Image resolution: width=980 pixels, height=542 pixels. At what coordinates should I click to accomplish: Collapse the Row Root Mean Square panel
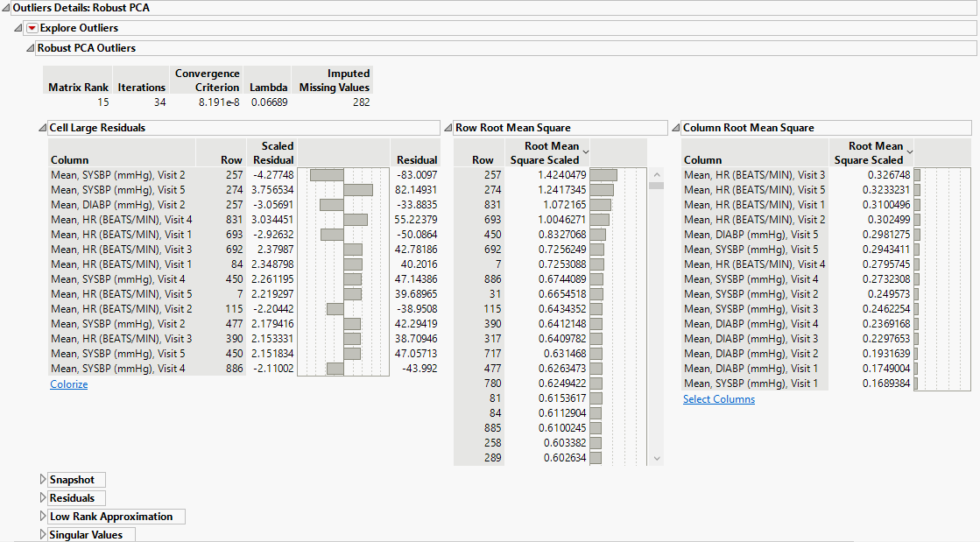[449, 128]
